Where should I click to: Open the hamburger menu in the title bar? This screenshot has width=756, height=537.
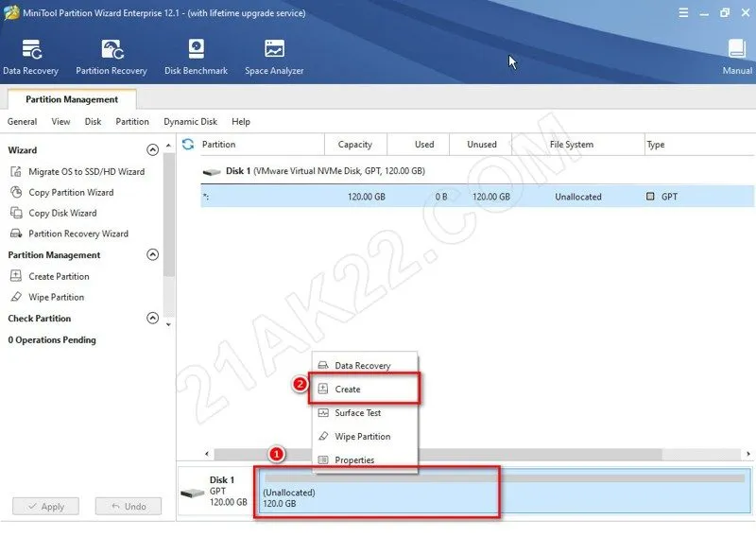683,13
